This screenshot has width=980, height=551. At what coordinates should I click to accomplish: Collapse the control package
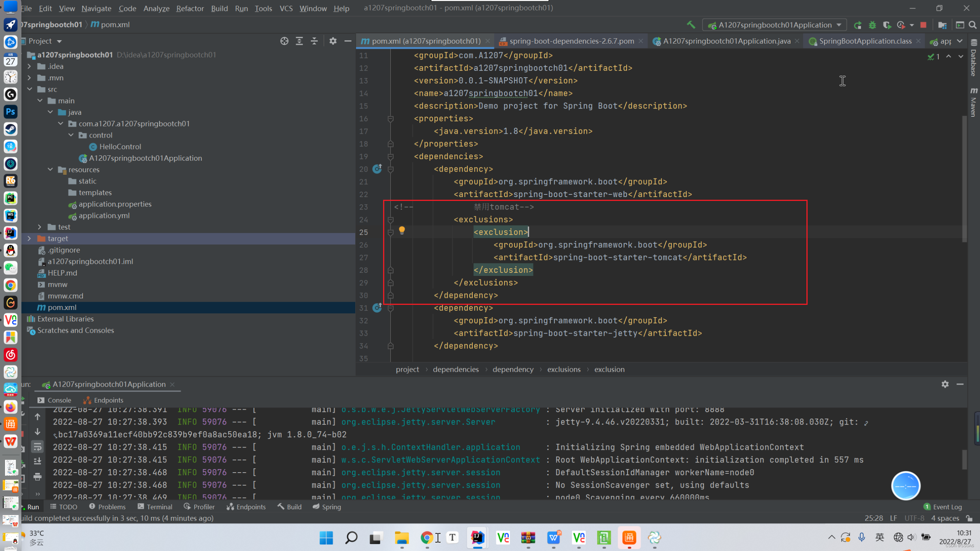[x=71, y=135]
